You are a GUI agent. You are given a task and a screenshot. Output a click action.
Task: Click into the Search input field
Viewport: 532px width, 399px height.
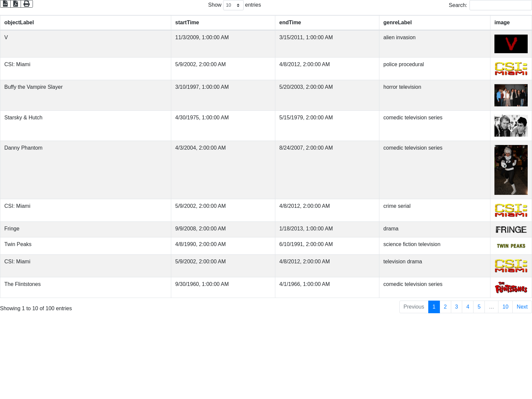(500, 5)
